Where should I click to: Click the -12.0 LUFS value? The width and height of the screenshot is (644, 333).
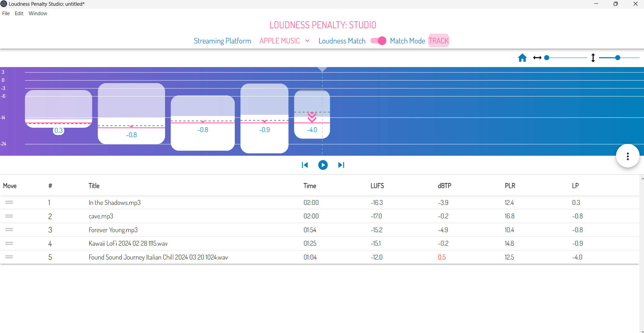pyautogui.click(x=377, y=257)
